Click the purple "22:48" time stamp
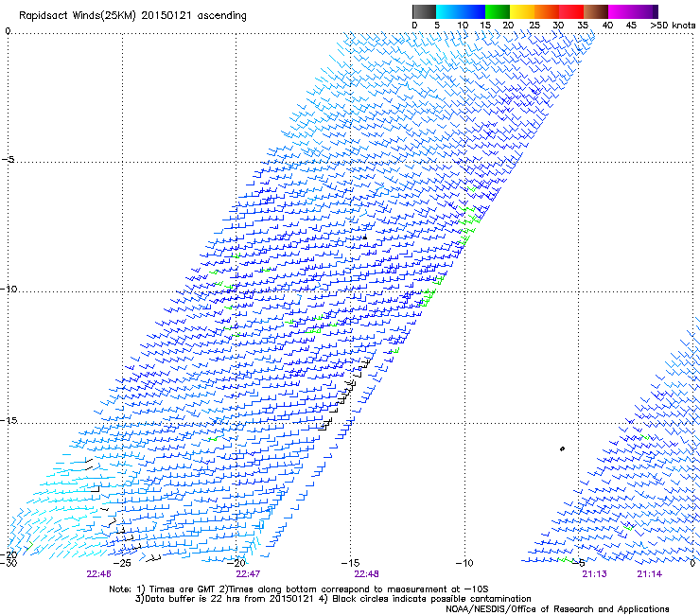 [x=366, y=574]
